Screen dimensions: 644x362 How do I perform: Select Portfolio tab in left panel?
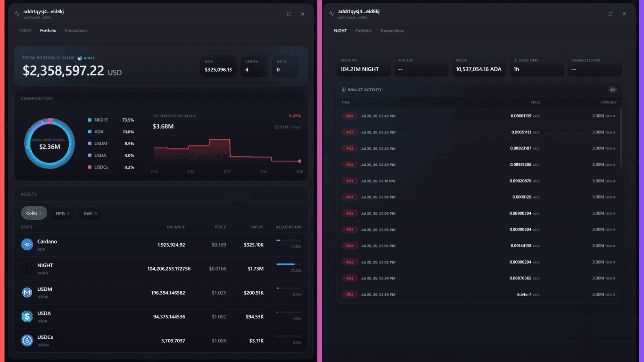click(x=48, y=31)
